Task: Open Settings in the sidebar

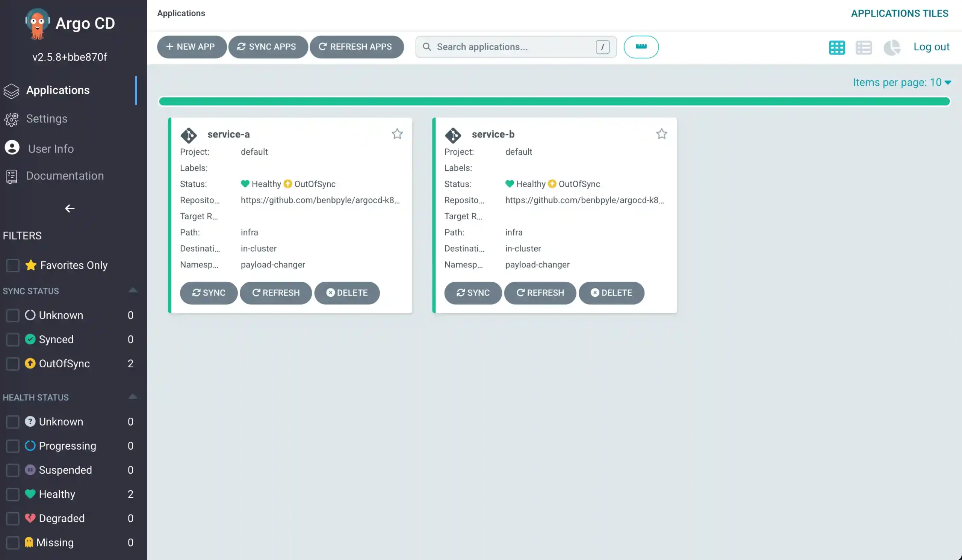Action: pos(47,119)
